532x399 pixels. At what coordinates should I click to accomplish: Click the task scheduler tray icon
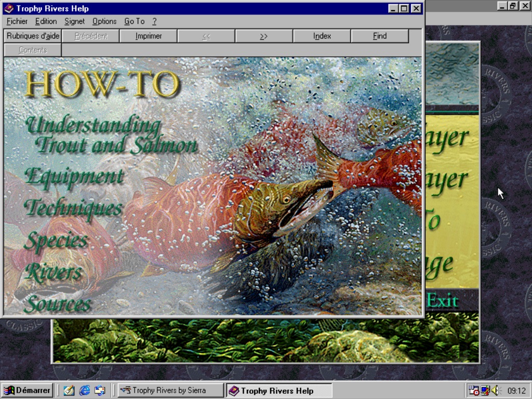(474, 391)
